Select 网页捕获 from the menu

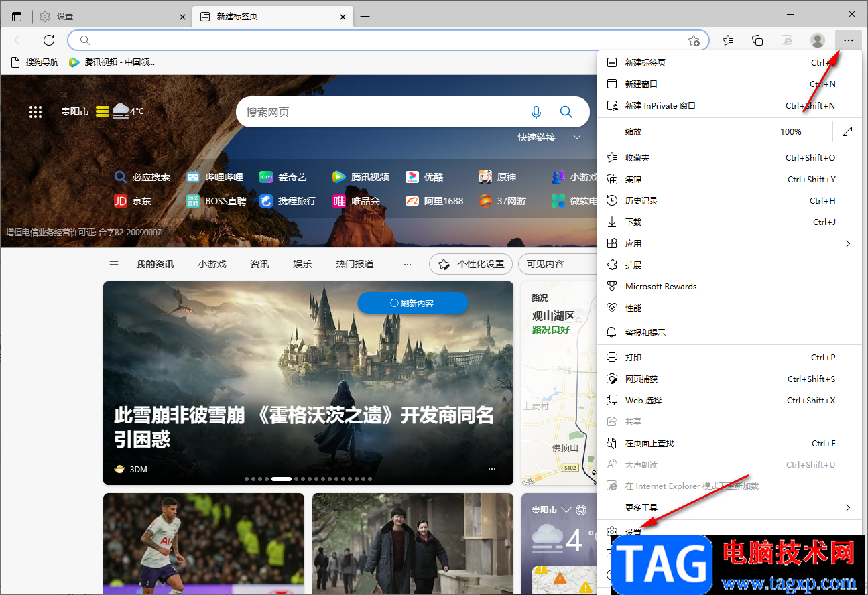(x=729, y=379)
